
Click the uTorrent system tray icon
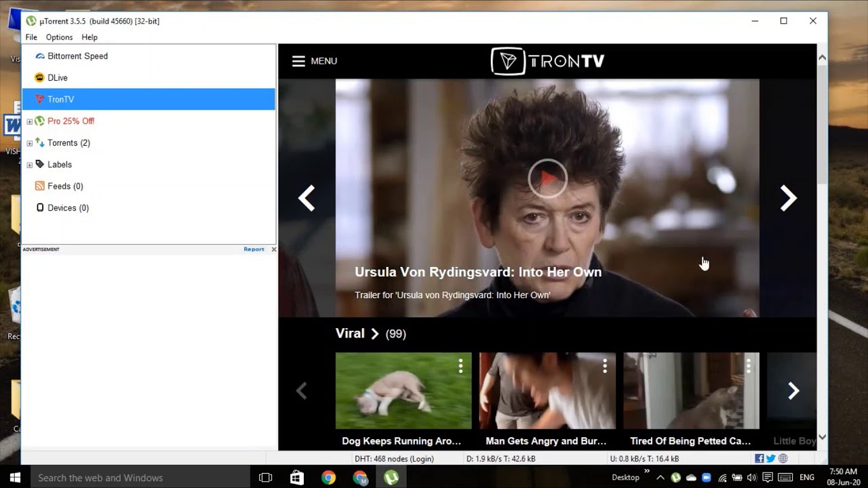pos(675,478)
